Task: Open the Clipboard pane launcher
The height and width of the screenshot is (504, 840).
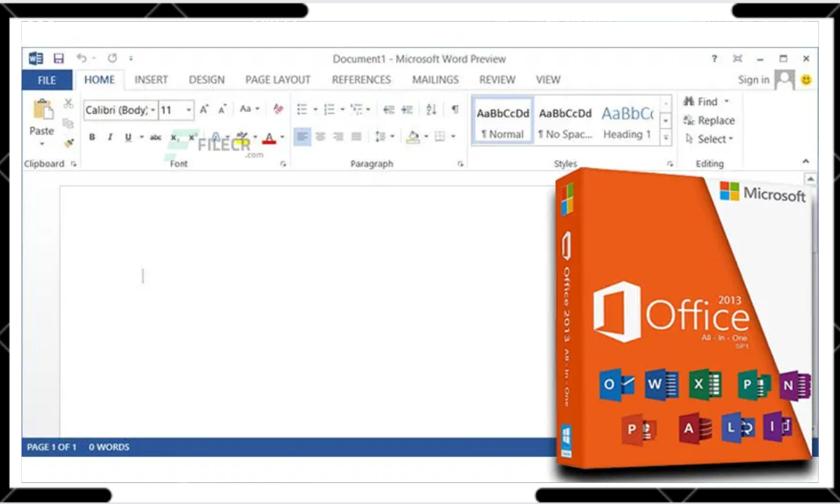Action: 73,164
